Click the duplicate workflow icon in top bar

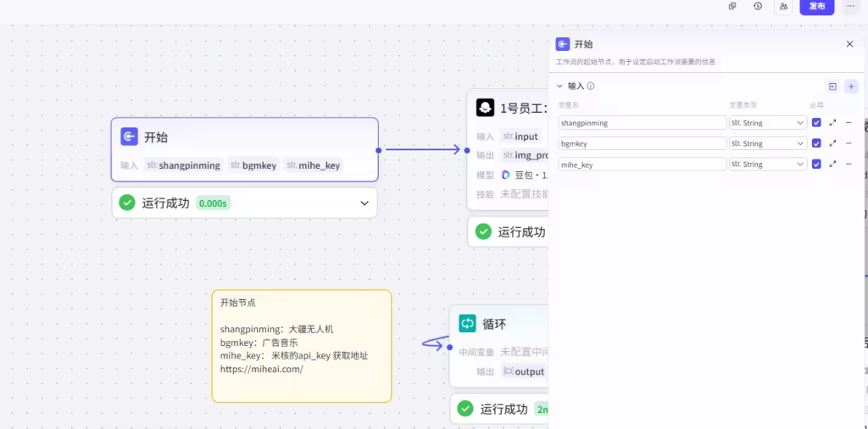point(732,6)
